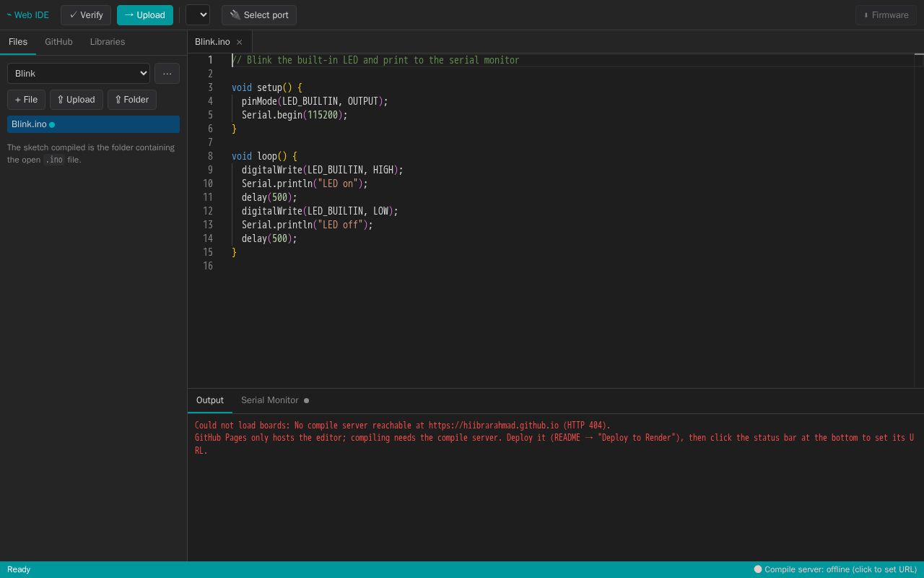924x578 pixels.
Task: Open the sketch options ellipsis menu
Action: [x=167, y=73]
